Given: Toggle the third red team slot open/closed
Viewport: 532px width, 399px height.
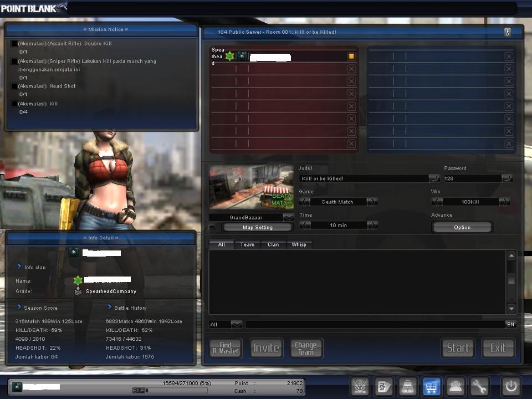Looking at the screenshot, I should (351, 81).
